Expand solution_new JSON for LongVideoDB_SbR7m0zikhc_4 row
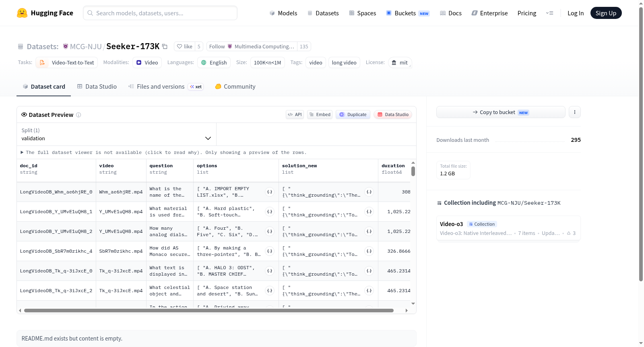The height and width of the screenshot is (347, 644). [369, 251]
